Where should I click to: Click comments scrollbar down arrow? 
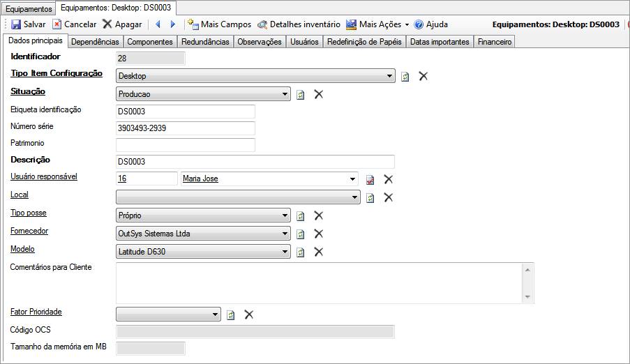pos(527,297)
